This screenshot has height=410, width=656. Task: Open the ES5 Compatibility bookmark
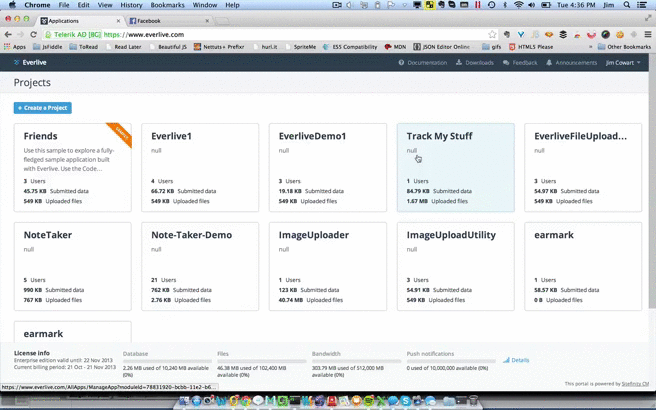[x=350, y=47]
